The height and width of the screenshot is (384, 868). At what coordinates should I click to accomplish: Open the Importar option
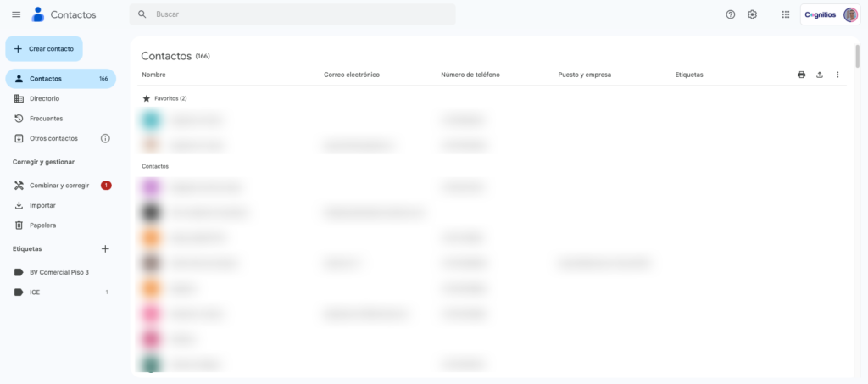(x=60, y=205)
